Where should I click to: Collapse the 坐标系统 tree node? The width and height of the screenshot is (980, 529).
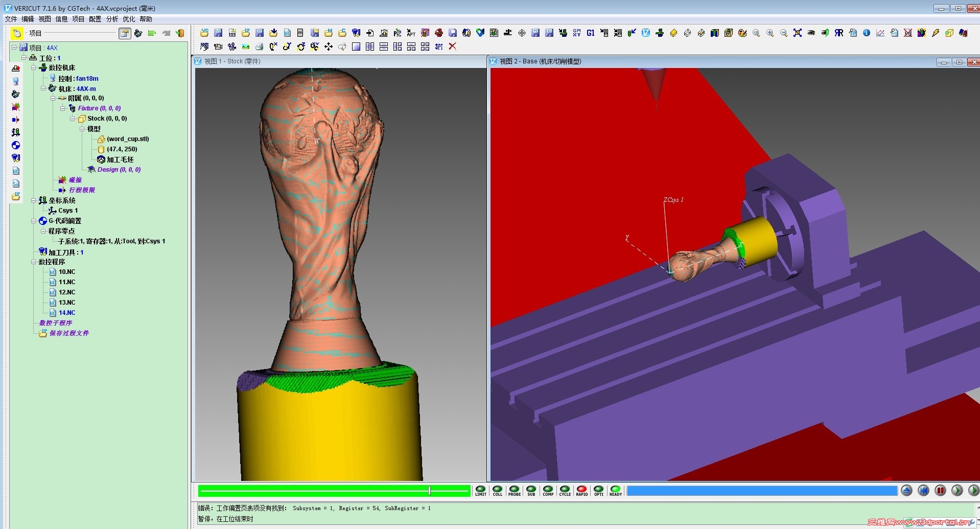point(34,200)
